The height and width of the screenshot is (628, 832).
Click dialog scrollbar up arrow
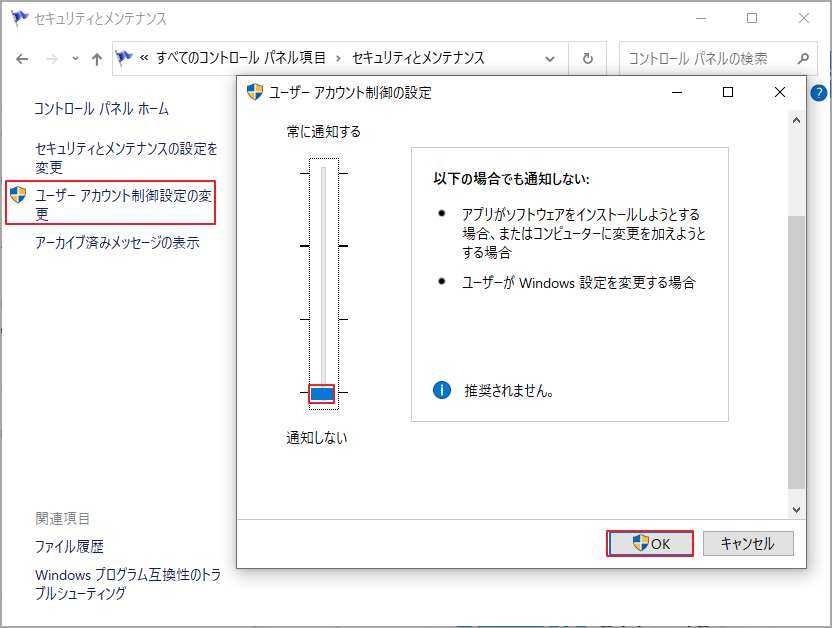796,120
